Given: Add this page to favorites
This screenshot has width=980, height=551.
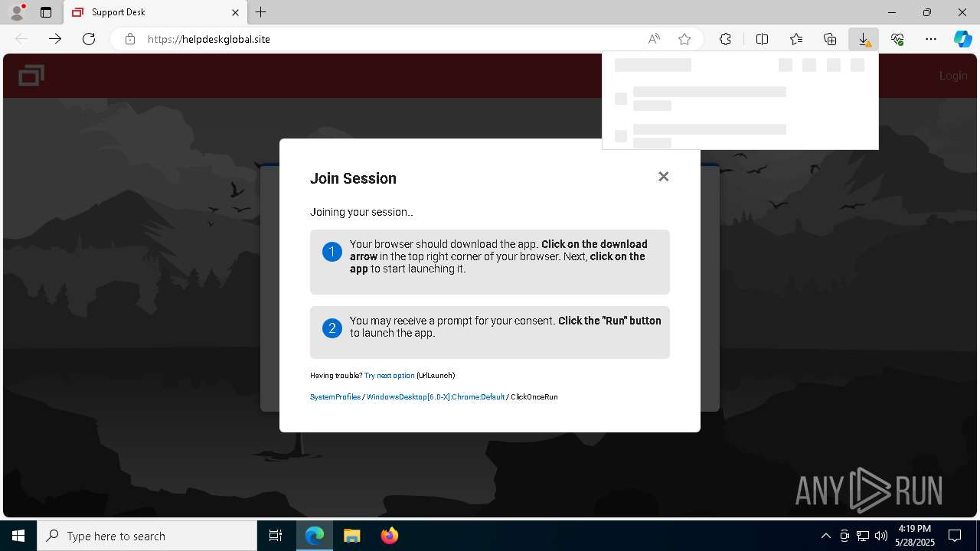Looking at the screenshot, I should (x=684, y=39).
